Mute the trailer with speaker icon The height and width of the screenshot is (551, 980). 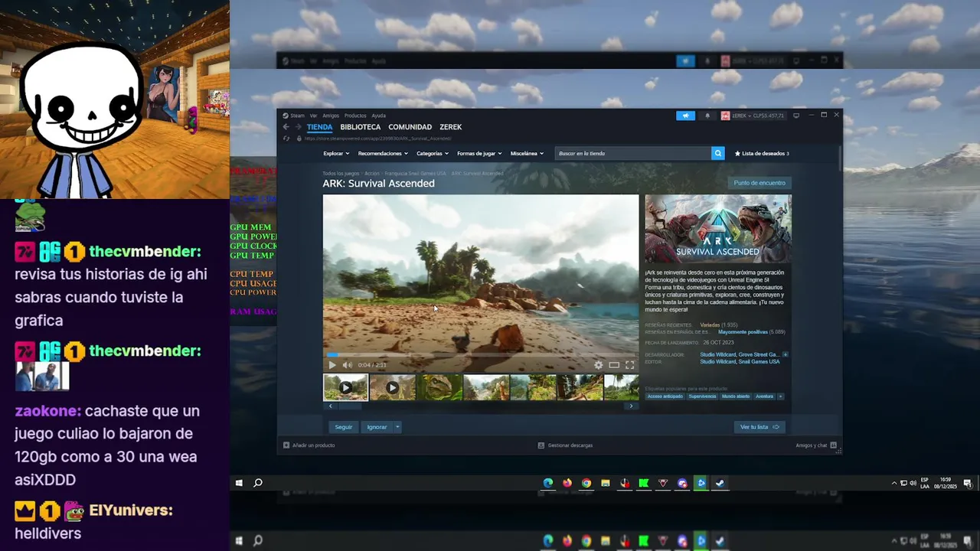pos(347,365)
